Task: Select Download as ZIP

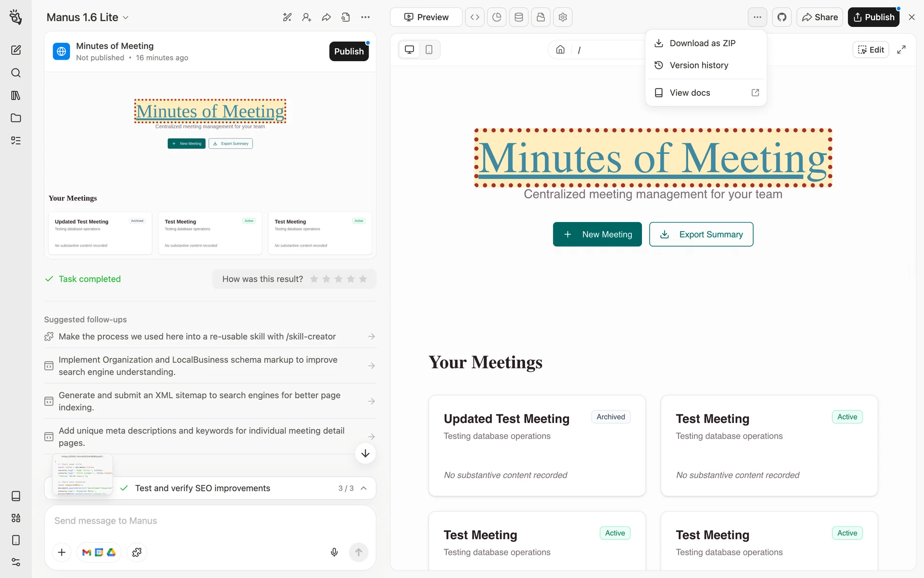Action: (702, 43)
